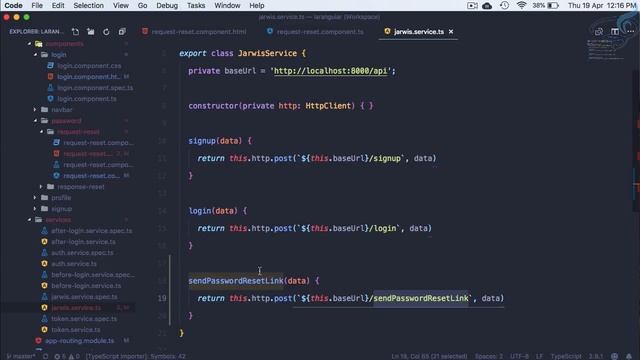Image resolution: width=640 pixels, height=360 pixels.
Task: Click the open changes icon in editor toolbar
Action: 599,31
